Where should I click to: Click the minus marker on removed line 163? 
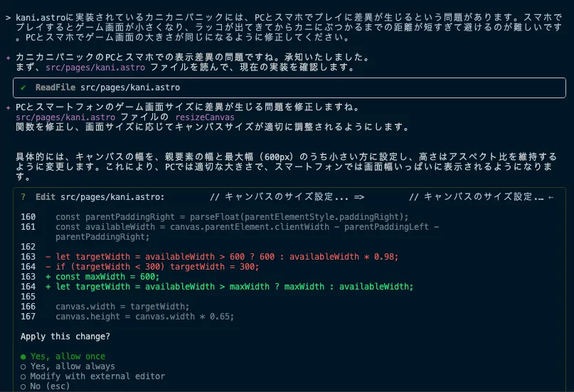[48, 257]
